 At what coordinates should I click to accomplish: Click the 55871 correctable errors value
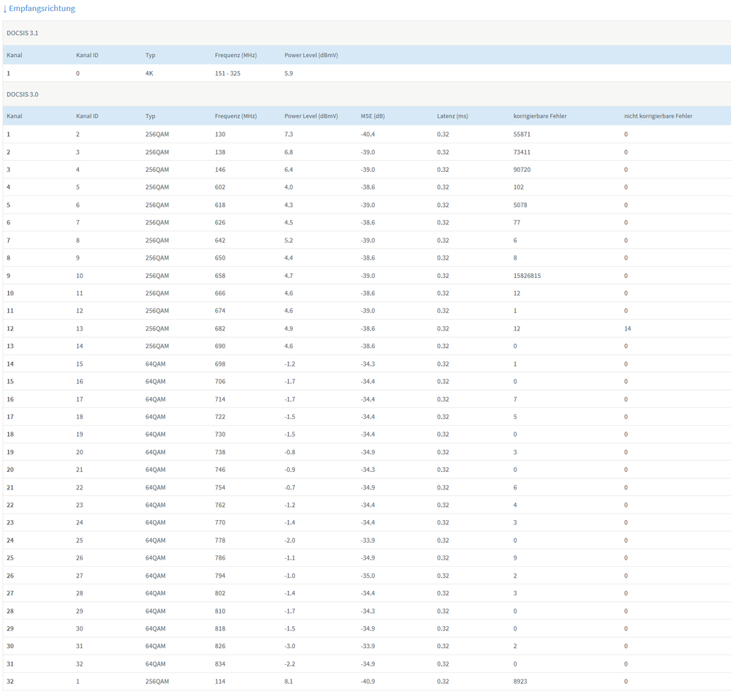pos(522,135)
